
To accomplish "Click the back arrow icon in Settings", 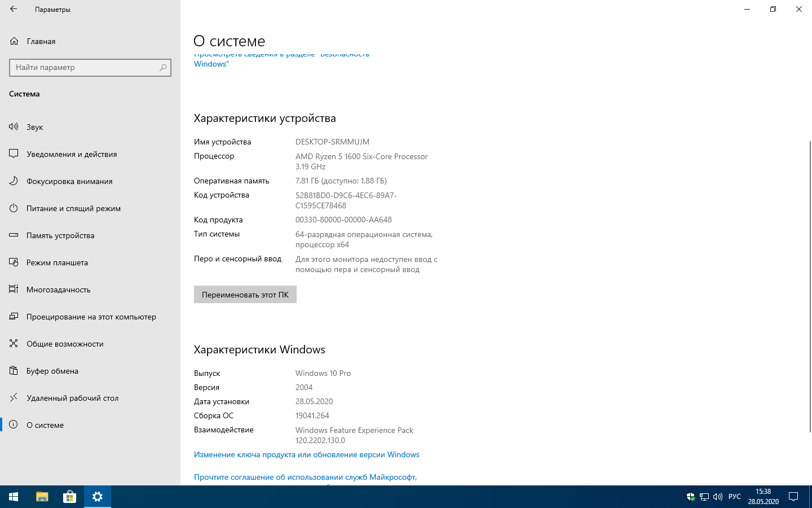I will [x=14, y=9].
